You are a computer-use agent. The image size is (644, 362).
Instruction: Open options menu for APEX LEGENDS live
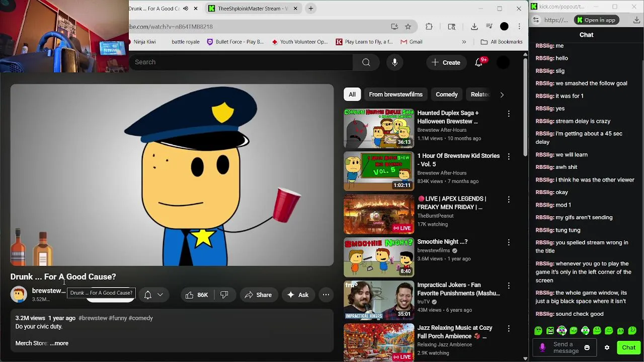pos(509,200)
